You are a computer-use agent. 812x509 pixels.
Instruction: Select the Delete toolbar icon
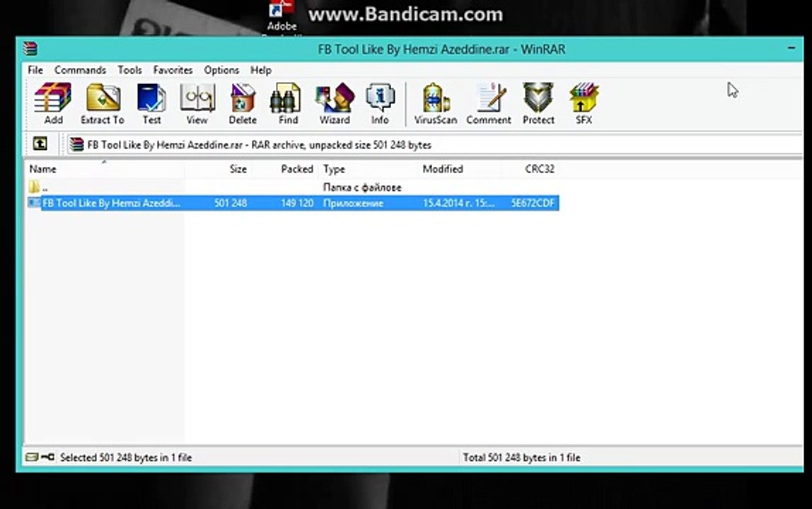click(x=243, y=103)
